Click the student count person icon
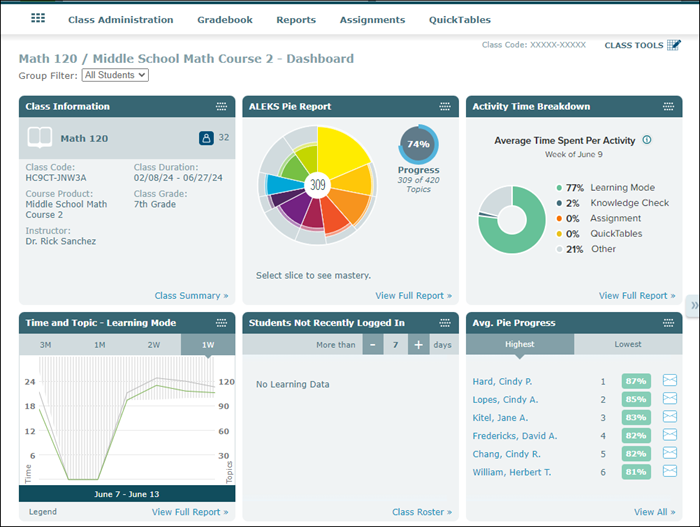 click(x=206, y=138)
